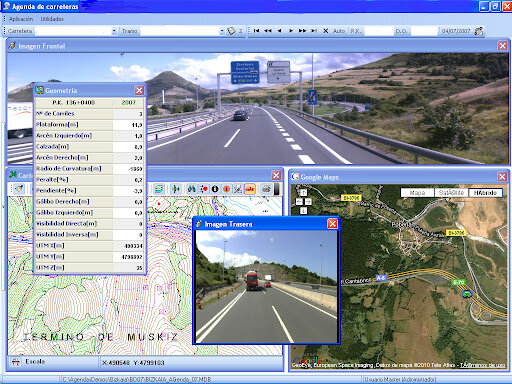
Task: Click the Pendiente[%] row
Action: click(89, 191)
